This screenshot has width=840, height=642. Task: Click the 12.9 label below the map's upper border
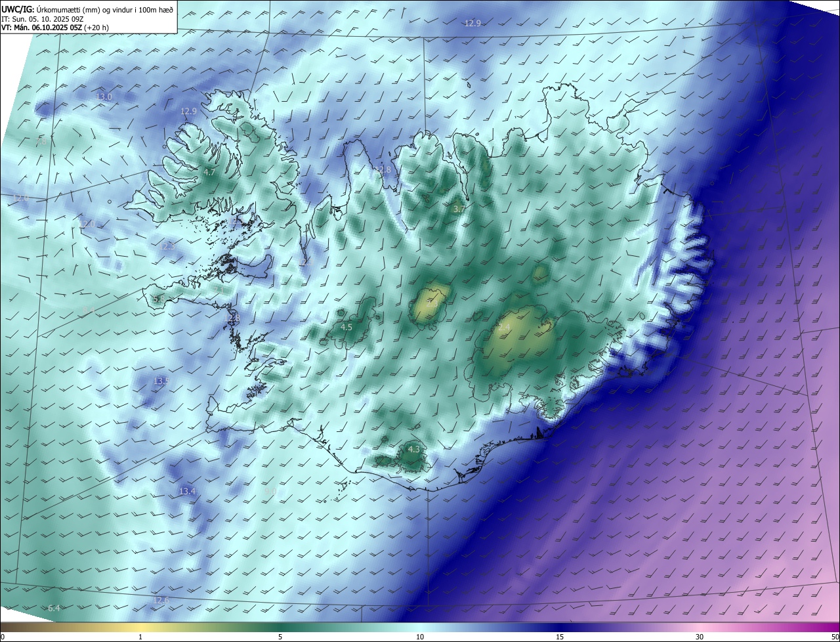(x=472, y=23)
